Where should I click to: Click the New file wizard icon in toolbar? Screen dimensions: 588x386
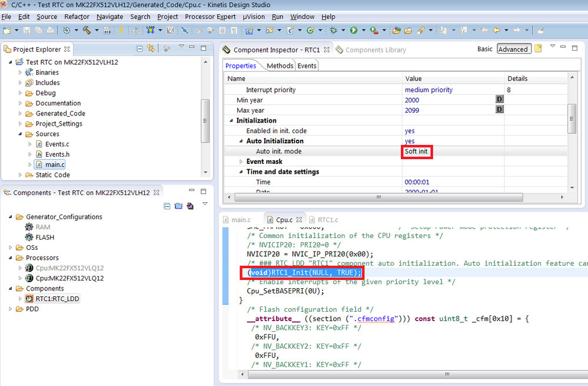[x=6, y=31]
